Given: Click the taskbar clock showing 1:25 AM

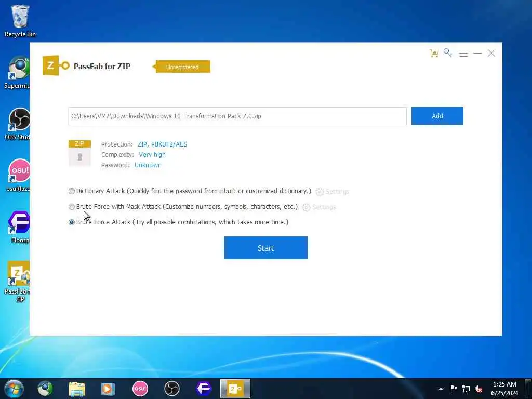Looking at the screenshot, I should coord(504,389).
